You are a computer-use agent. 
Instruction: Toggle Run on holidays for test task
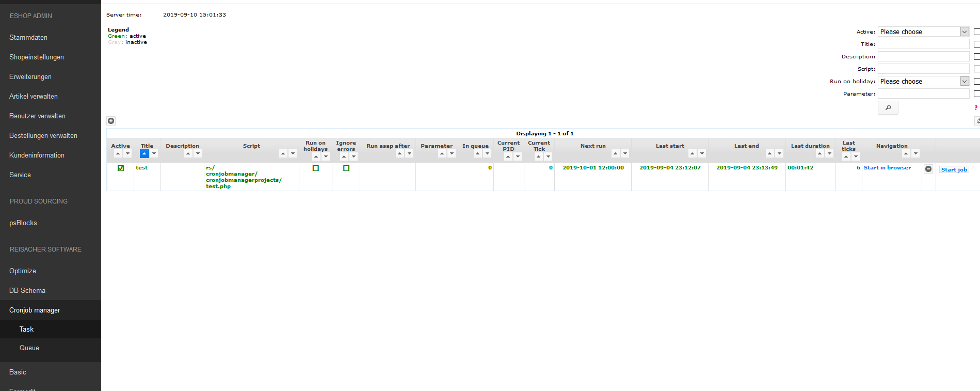[316, 168]
